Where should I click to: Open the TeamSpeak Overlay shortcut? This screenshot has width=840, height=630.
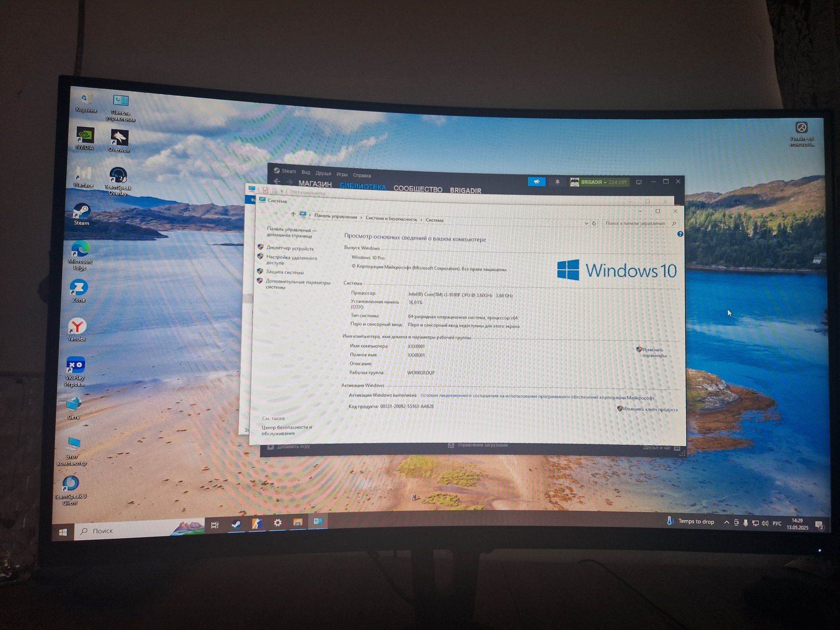pyautogui.click(x=118, y=181)
